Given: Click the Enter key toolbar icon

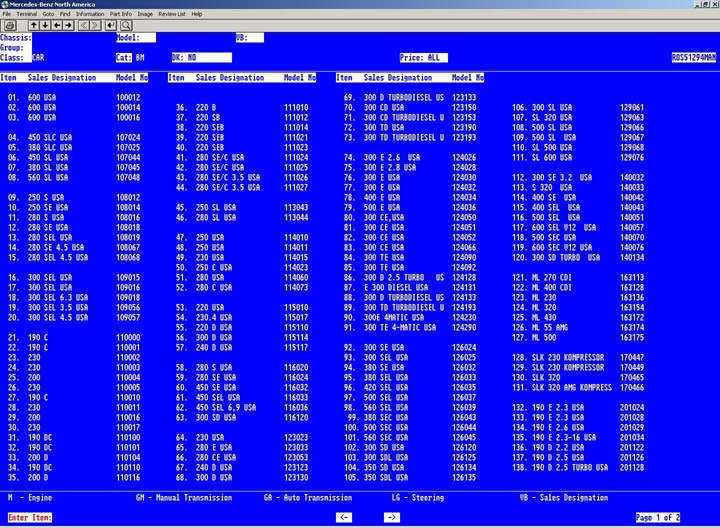Looking at the screenshot, I should coord(110,25).
